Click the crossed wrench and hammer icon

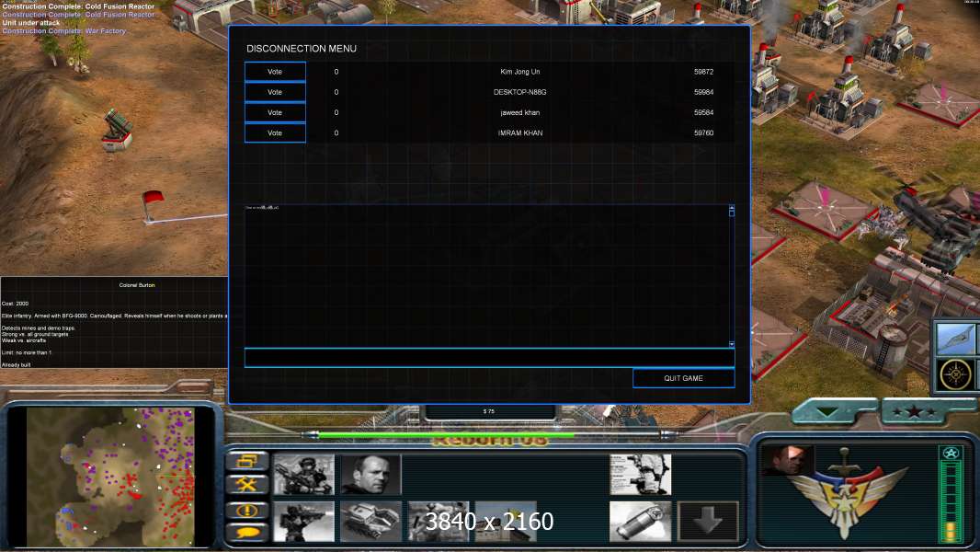pyautogui.click(x=247, y=485)
